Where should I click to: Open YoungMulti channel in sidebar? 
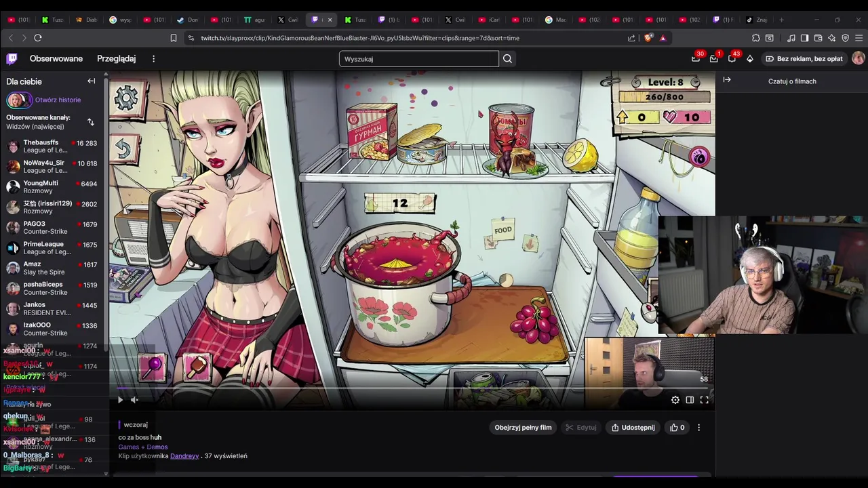(x=53, y=187)
